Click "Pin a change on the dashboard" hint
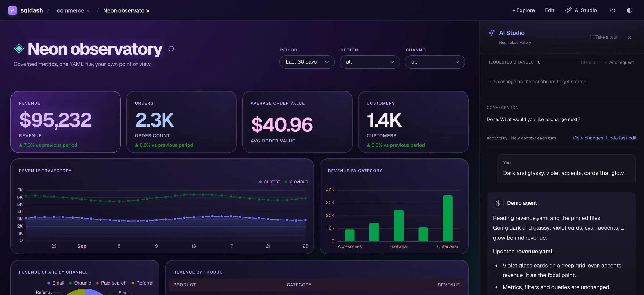The width and height of the screenshot is (644, 295). click(538, 82)
